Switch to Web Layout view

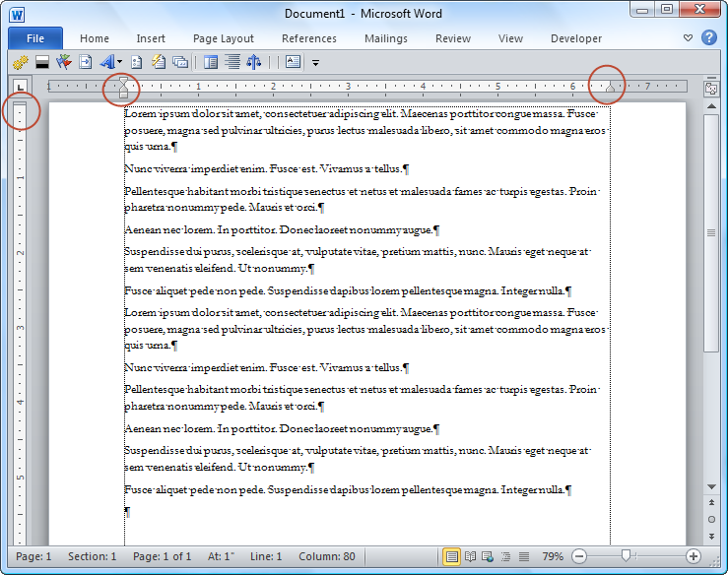(488, 556)
